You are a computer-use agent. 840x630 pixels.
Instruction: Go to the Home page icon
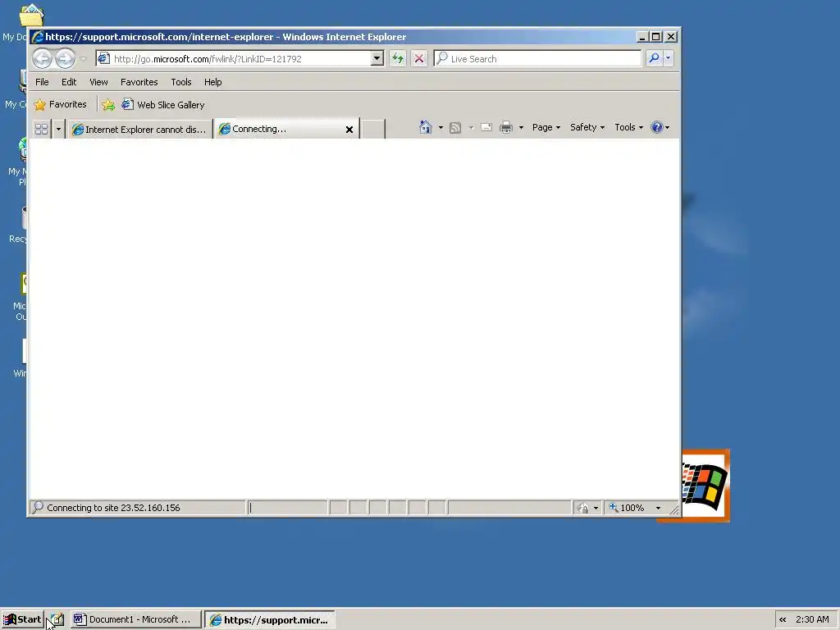426,127
